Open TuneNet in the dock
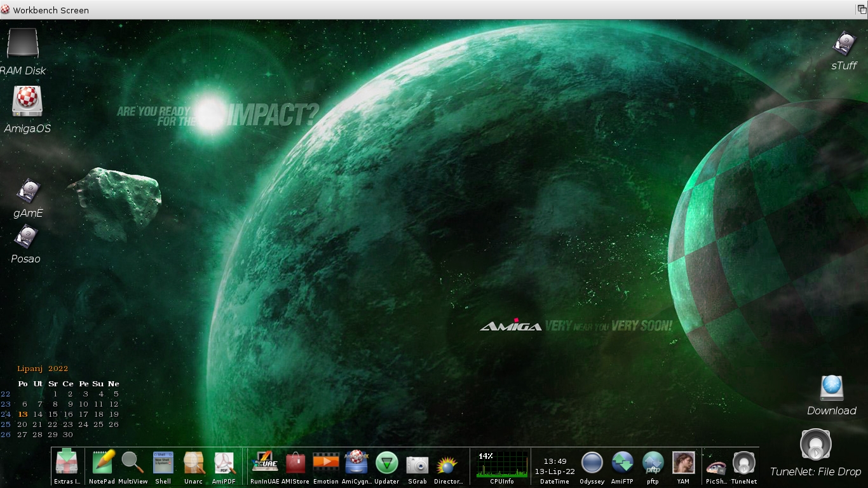Viewport: 868px width, 488px height. [x=744, y=463]
